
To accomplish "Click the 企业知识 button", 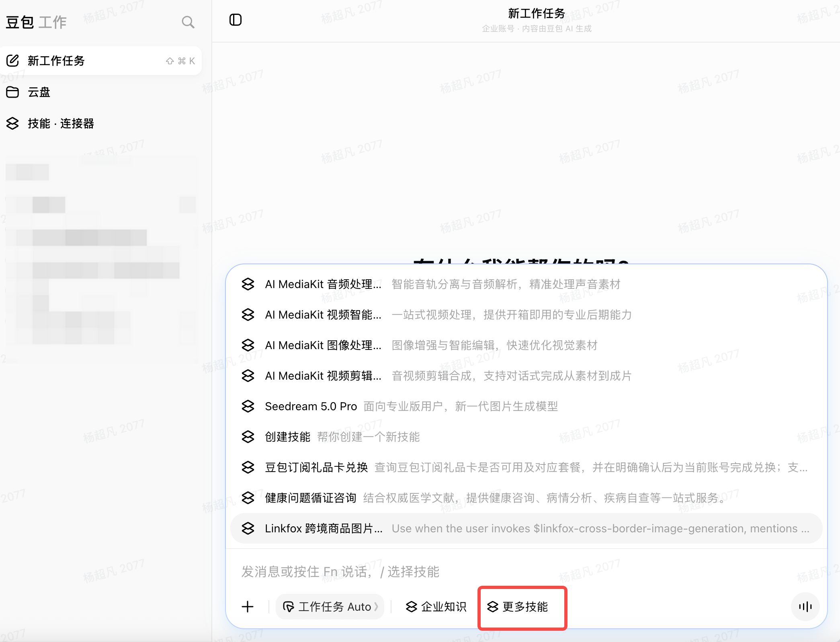I will [436, 607].
